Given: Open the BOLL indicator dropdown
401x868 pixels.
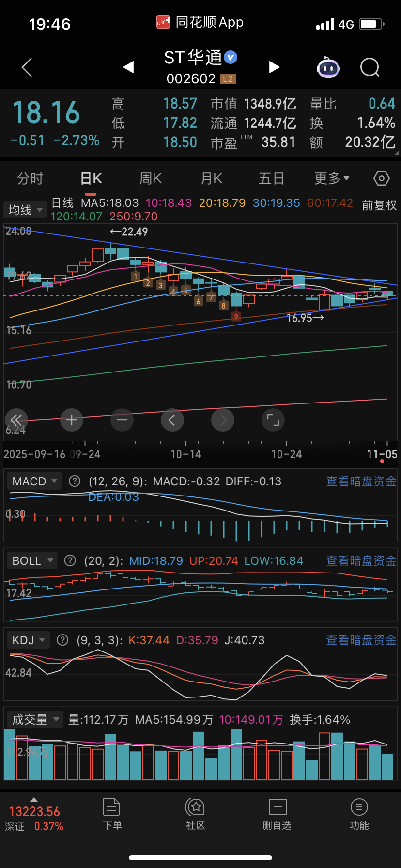Looking at the screenshot, I should 31,560.
